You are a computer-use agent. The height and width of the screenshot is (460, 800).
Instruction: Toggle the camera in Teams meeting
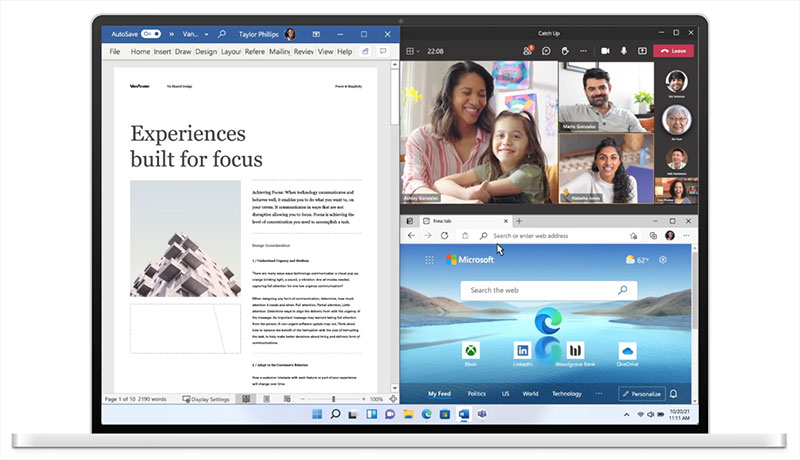605,50
